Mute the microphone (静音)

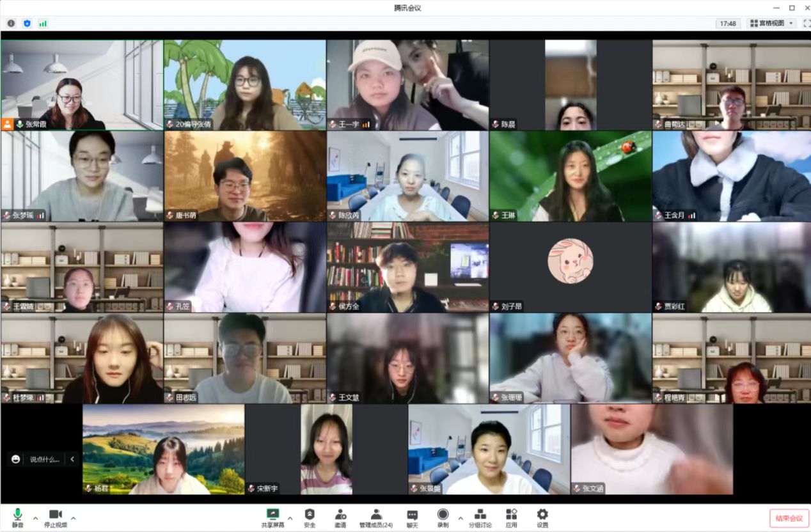pyautogui.click(x=17, y=517)
